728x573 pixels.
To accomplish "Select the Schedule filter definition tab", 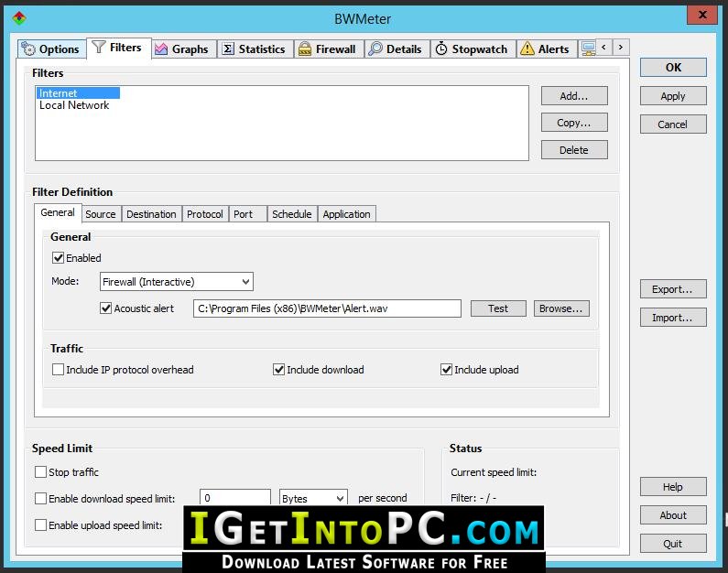I will click(x=292, y=214).
